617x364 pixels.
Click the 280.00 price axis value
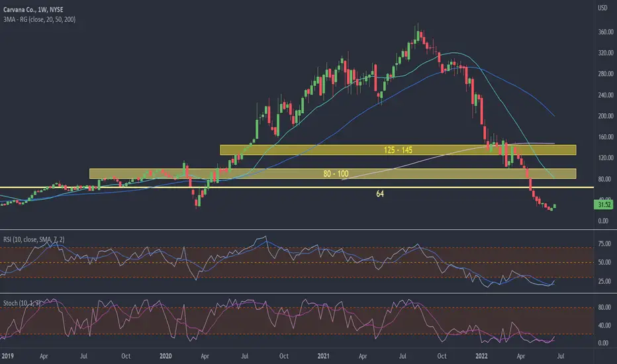click(606, 73)
